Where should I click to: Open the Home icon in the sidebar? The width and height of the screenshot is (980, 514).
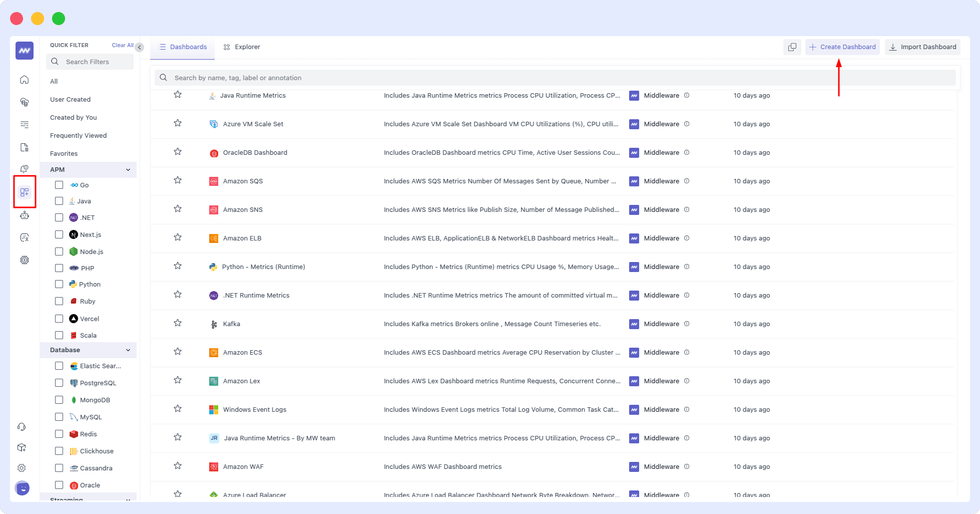24,79
